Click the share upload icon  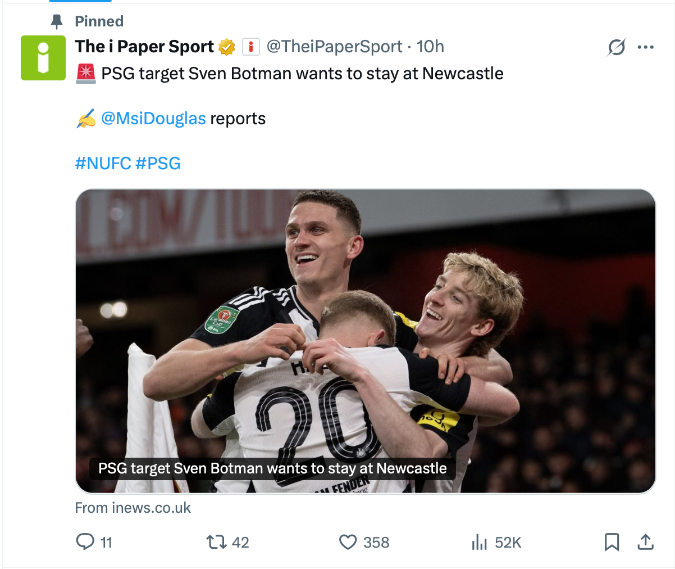tap(646, 542)
